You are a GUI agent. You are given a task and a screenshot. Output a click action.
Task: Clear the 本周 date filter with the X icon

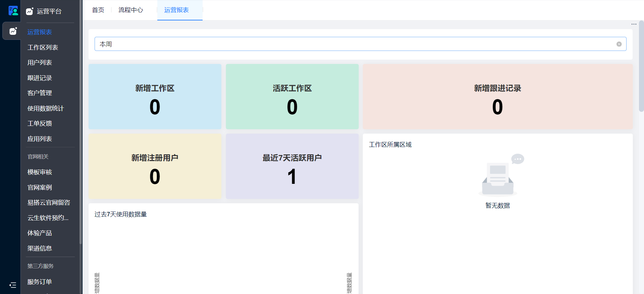tap(619, 44)
